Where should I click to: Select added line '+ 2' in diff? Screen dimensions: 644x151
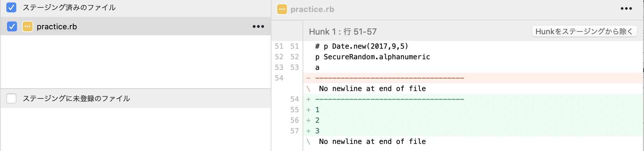pyautogui.click(x=473, y=120)
